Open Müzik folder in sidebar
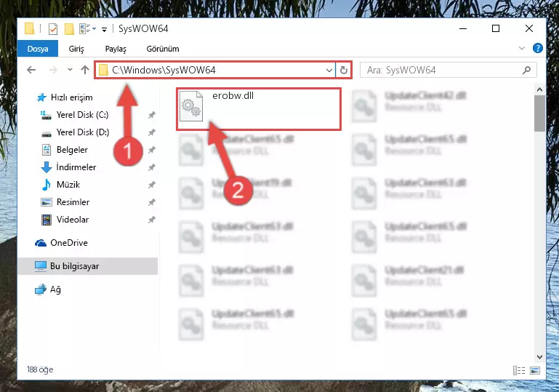This screenshot has width=559, height=392. point(68,185)
